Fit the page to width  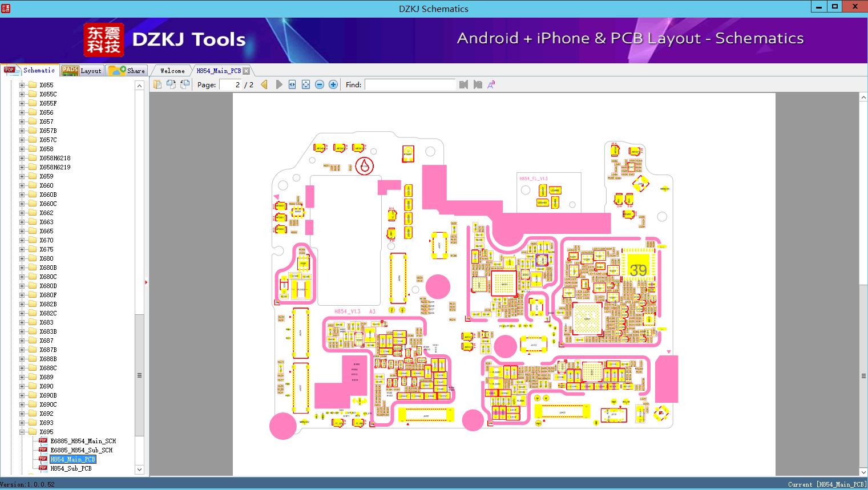(292, 84)
